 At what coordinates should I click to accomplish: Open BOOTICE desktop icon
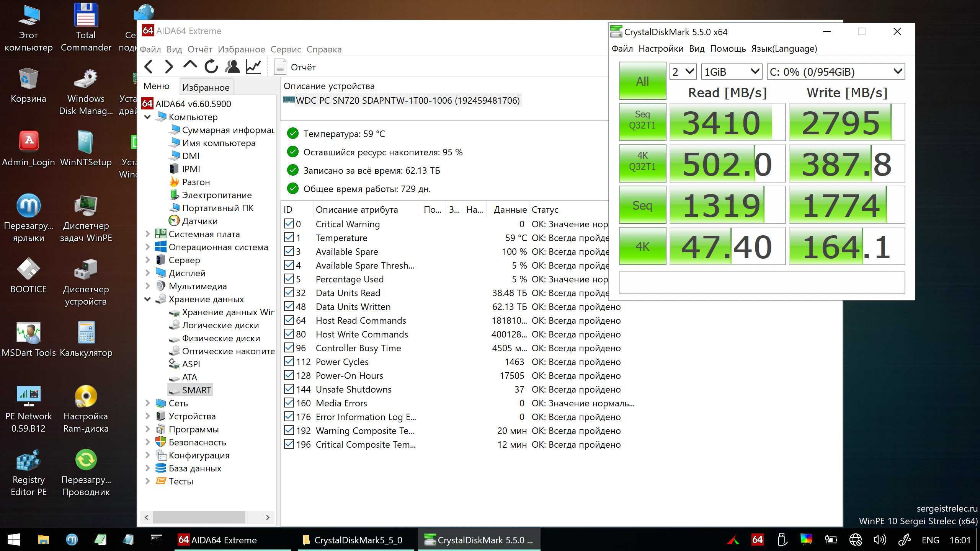[x=28, y=275]
